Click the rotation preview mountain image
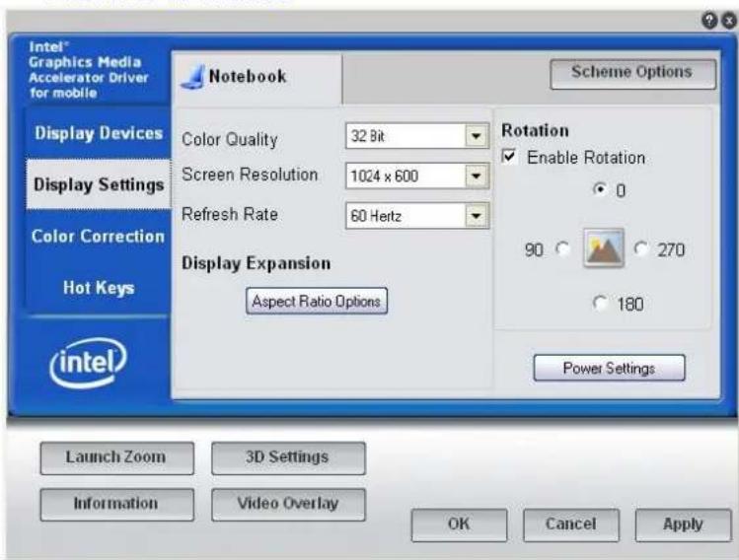The height and width of the screenshot is (560, 739). tap(604, 248)
